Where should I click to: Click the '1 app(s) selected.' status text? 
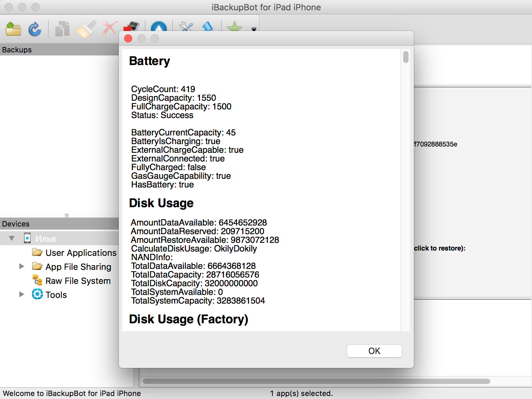click(301, 393)
